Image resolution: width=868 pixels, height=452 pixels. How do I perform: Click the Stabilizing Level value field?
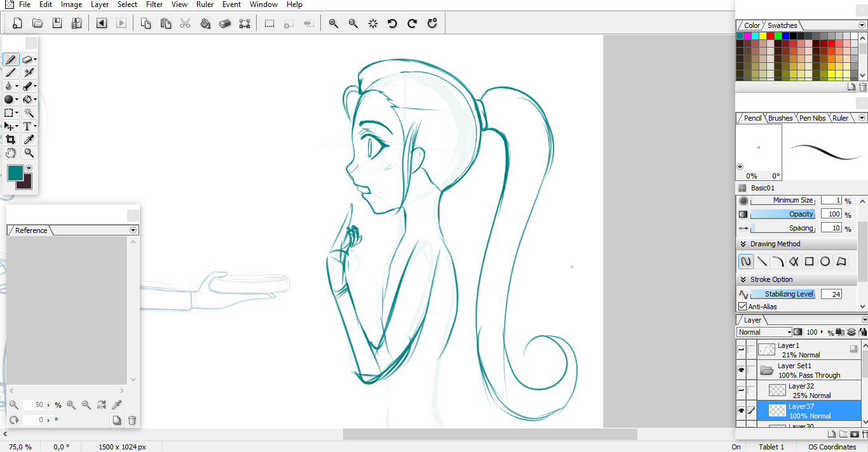tap(831, 294)
